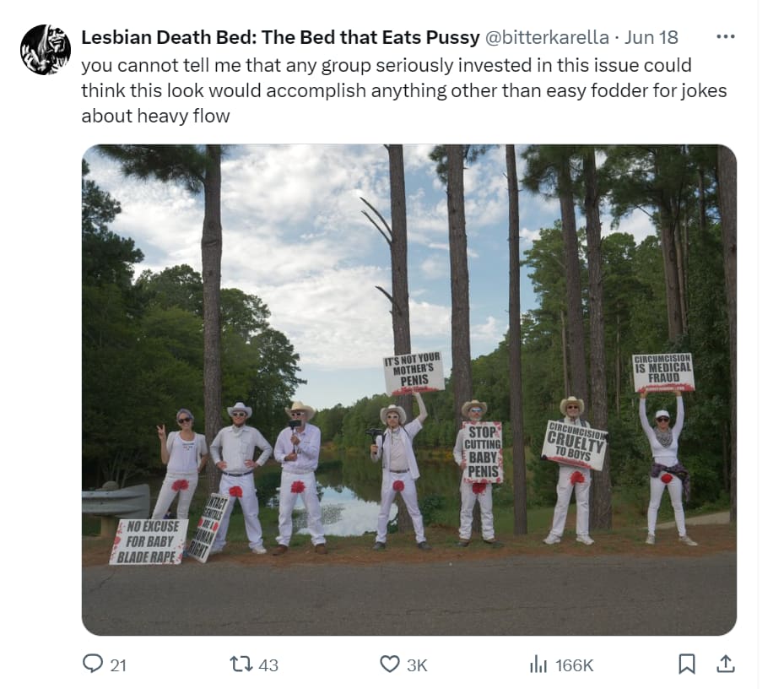Like the post with the heart icon
The image size is (784, 689).
click(x=390, y=665)
